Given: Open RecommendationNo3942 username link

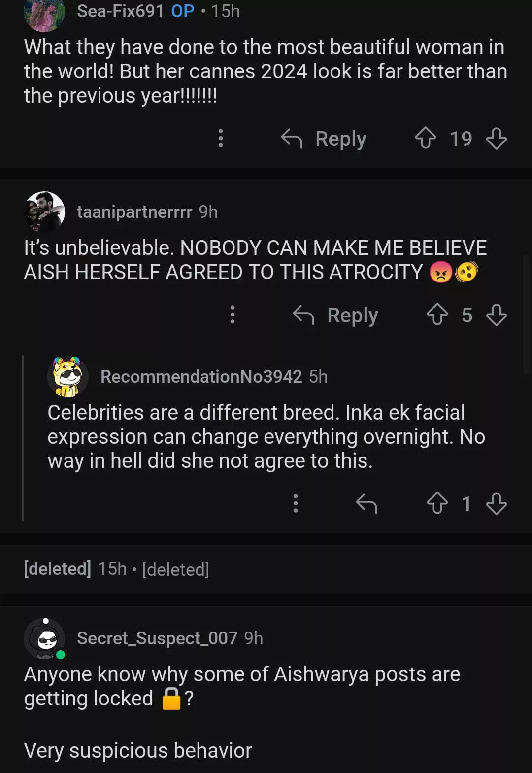Looking at the screenshot, I should [201, 377].
